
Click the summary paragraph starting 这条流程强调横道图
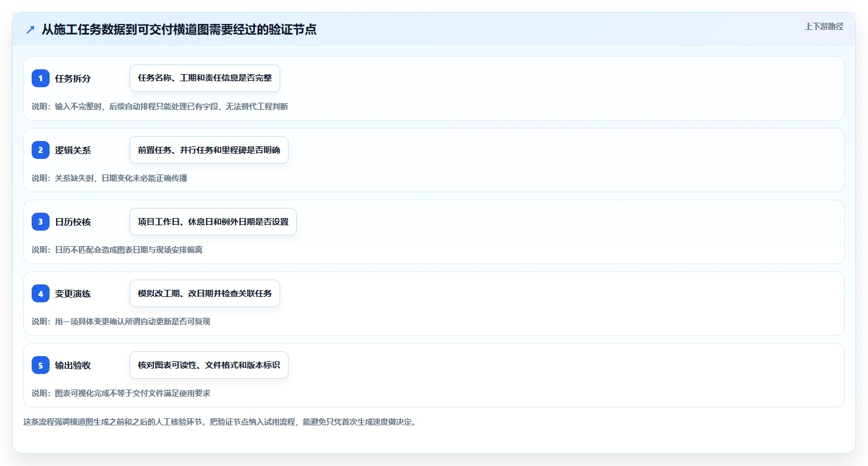(x=219, y=422)
